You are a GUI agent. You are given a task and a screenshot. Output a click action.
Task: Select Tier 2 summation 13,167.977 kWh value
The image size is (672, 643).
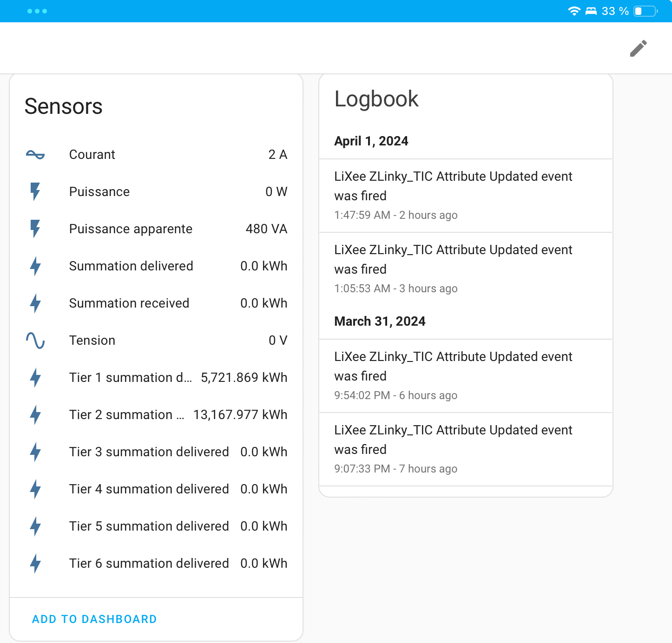(240, 415)
